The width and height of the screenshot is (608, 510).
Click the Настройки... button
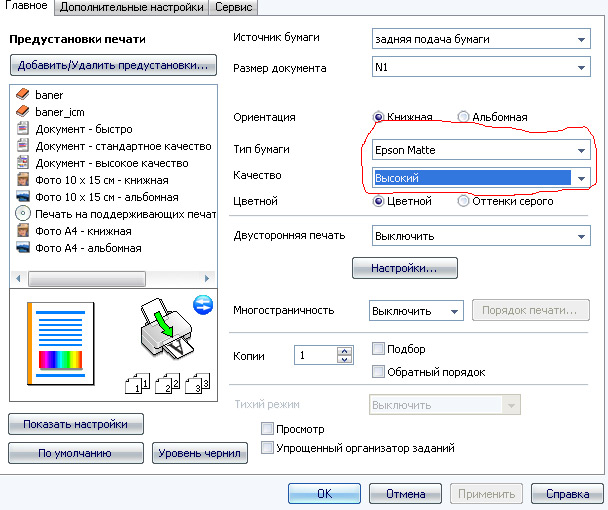(x=405, y=268)
